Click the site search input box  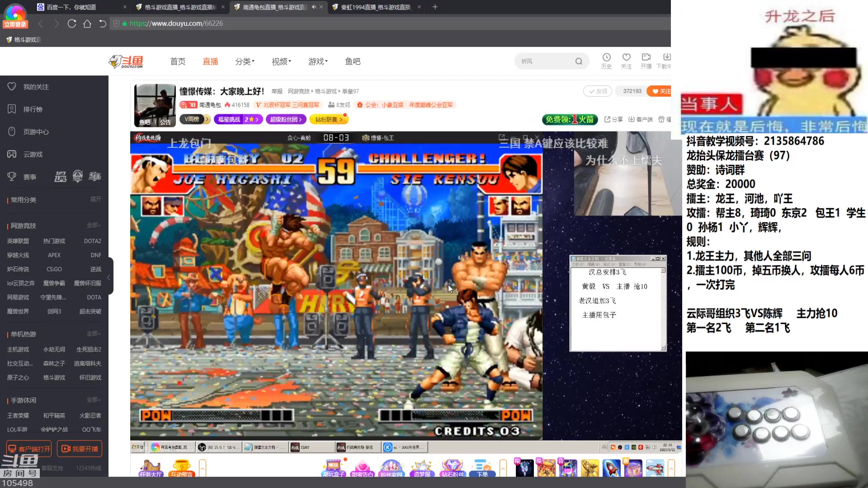545,61
